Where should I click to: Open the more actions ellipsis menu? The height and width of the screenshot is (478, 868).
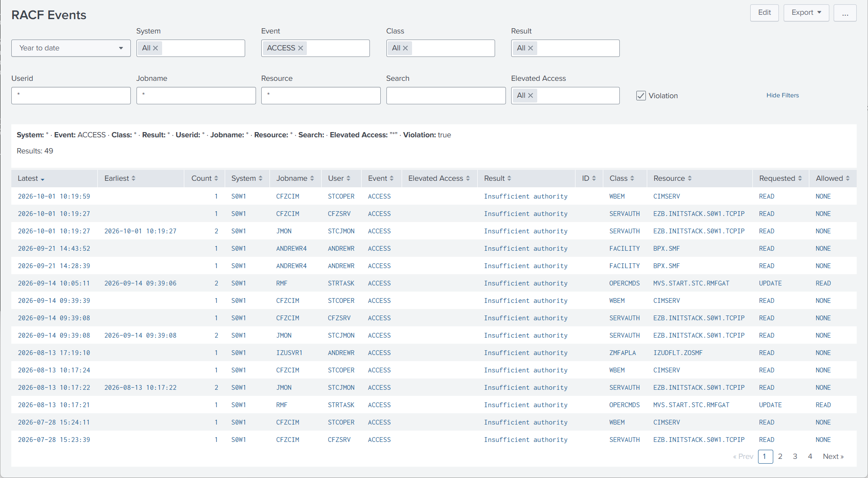845,13
